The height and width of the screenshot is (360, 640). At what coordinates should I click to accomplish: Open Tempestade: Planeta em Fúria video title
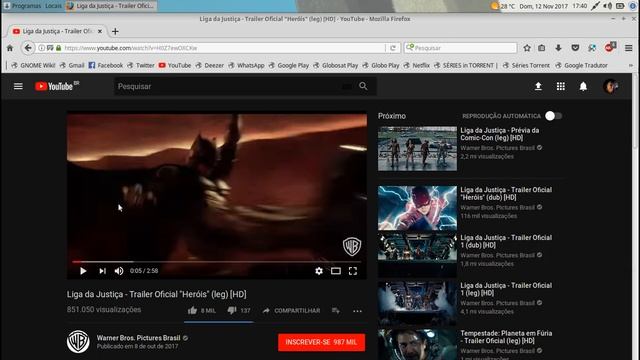(x=506, y=337)
